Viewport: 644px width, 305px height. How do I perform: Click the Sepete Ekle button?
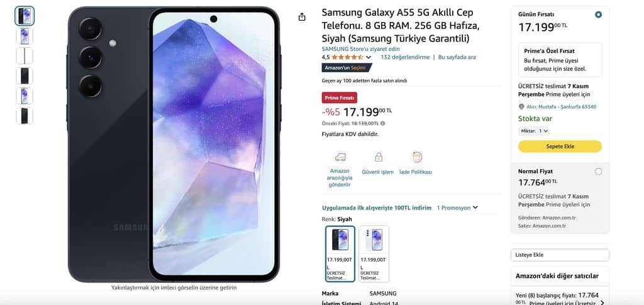[x=560, y=147]
